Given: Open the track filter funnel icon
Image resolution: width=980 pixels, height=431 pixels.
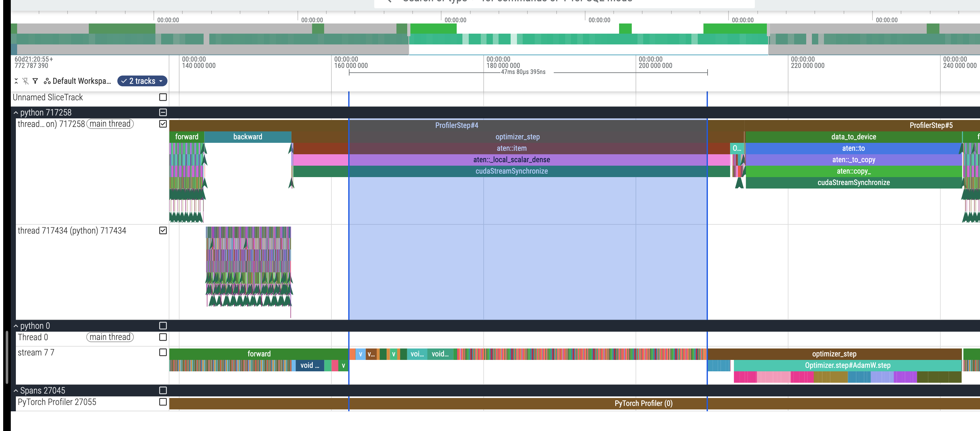Looking at the screenshot, I should (x=36, y=81).
